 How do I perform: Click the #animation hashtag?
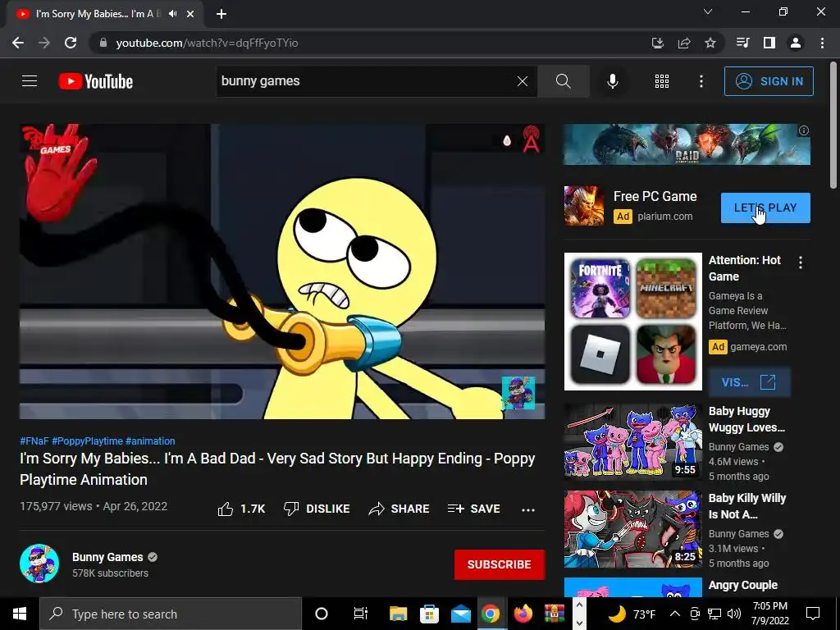pos(151,441)
